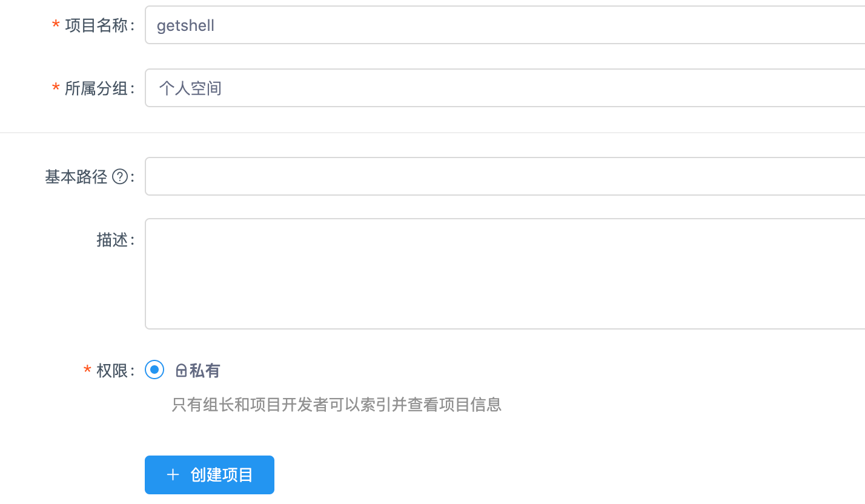
Task: Click the permission explanation text below 私有
Action: click(335, 405)
